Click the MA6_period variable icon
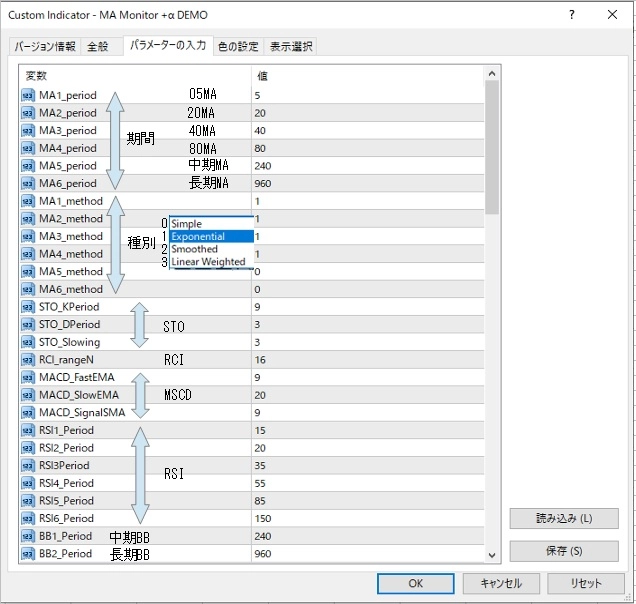Image resolution: width=636 pixels, height=604 pixels. [28, 183]
